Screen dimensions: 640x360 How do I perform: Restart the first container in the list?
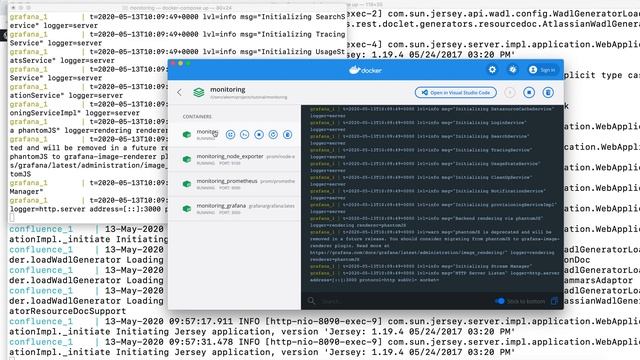point(273,134)
